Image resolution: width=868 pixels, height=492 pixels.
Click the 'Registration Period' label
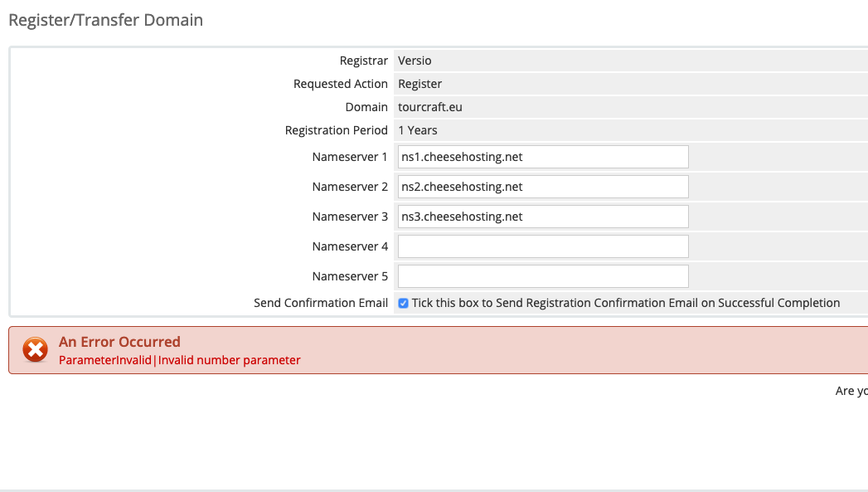click(x=336, y=130)
